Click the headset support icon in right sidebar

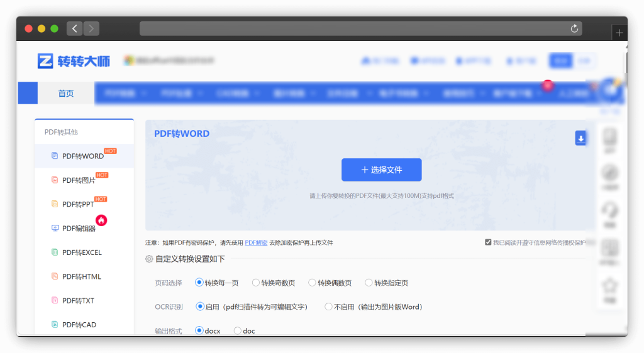(x=610, y=211)
